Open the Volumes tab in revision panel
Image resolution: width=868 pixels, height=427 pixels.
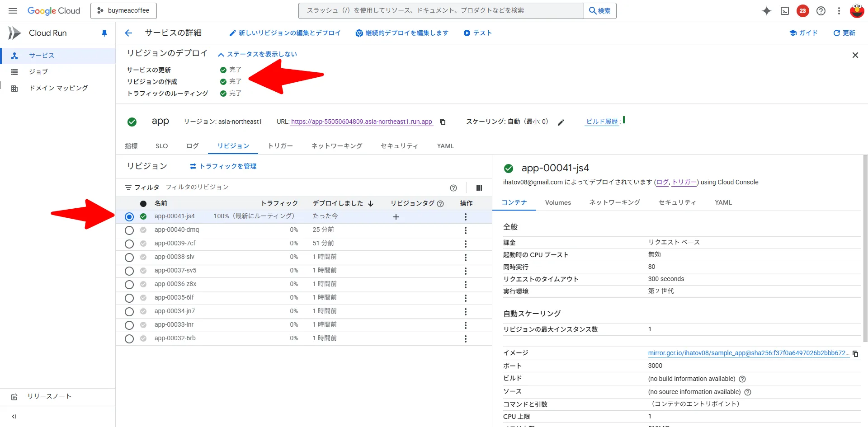coord(558,202)
